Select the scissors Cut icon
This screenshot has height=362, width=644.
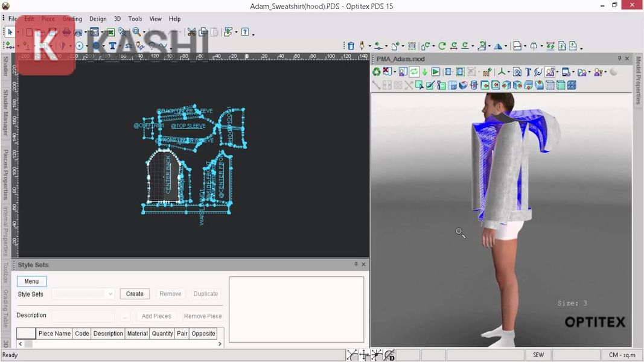click(x=191, y=32)
